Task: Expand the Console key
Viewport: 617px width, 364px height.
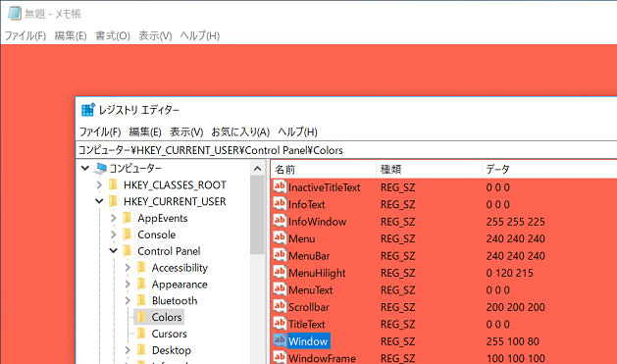Action: pos(114,234)
